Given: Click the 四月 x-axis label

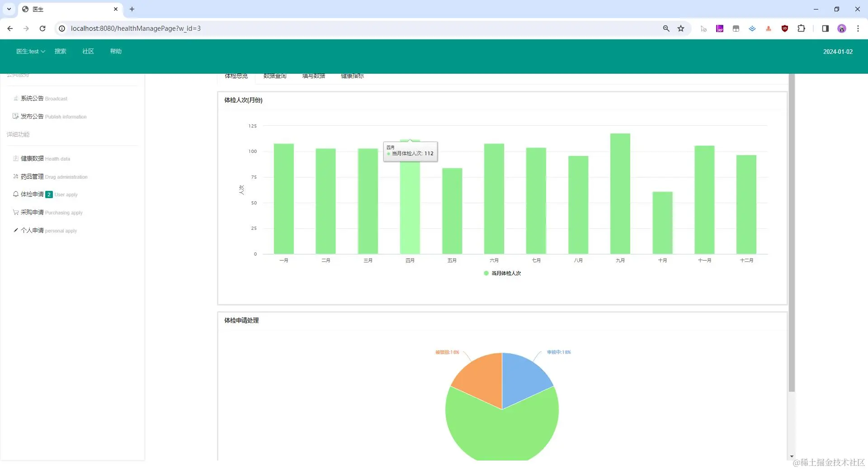Looking at the screenshot, I should pyautogui.click(x=410, y=261).
